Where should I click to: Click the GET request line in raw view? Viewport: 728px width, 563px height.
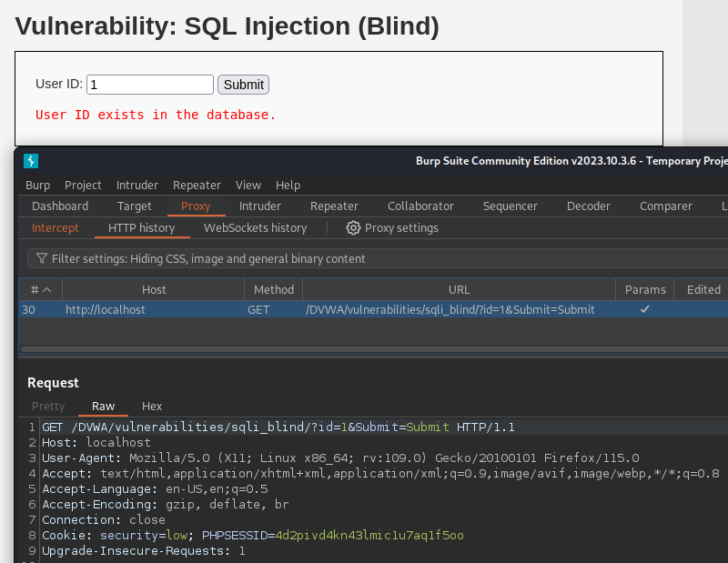click(278, 427)
